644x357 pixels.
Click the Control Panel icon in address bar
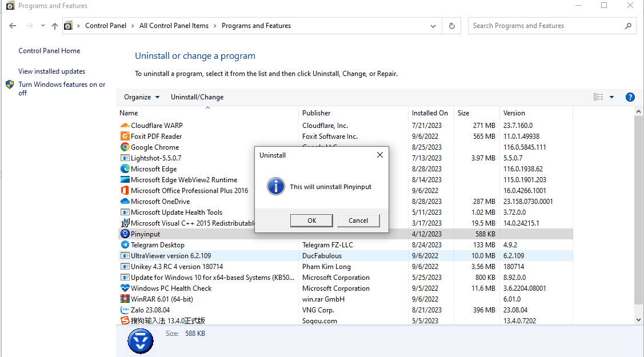click(68, 26)
